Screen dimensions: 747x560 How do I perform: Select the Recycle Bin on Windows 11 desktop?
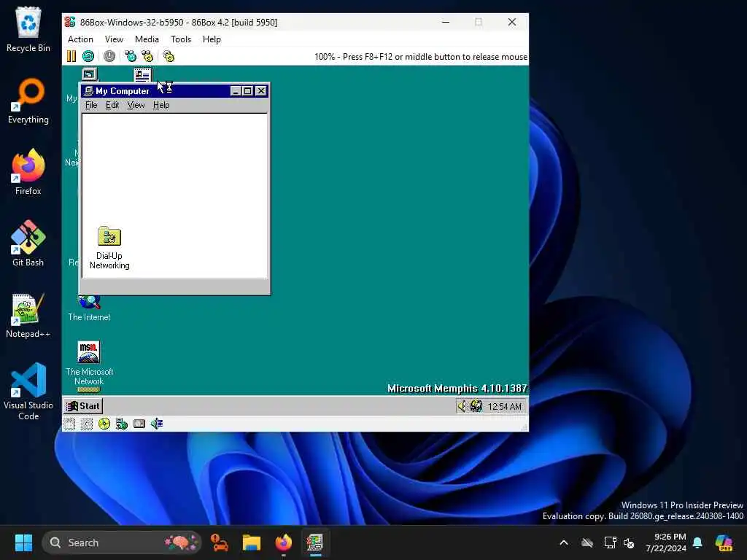[28, 29]
